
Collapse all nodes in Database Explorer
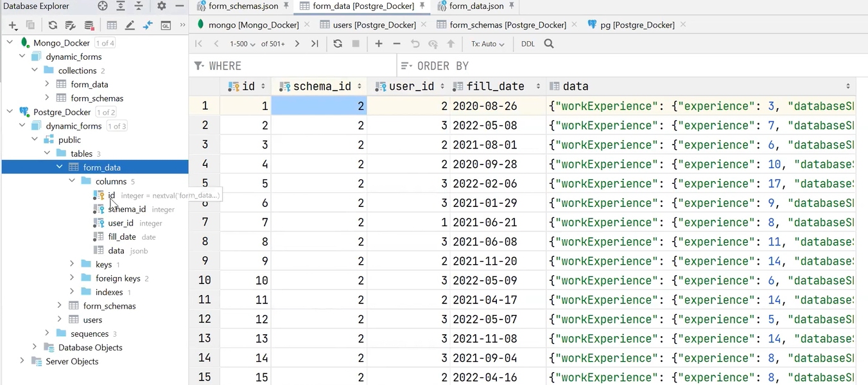139,6
